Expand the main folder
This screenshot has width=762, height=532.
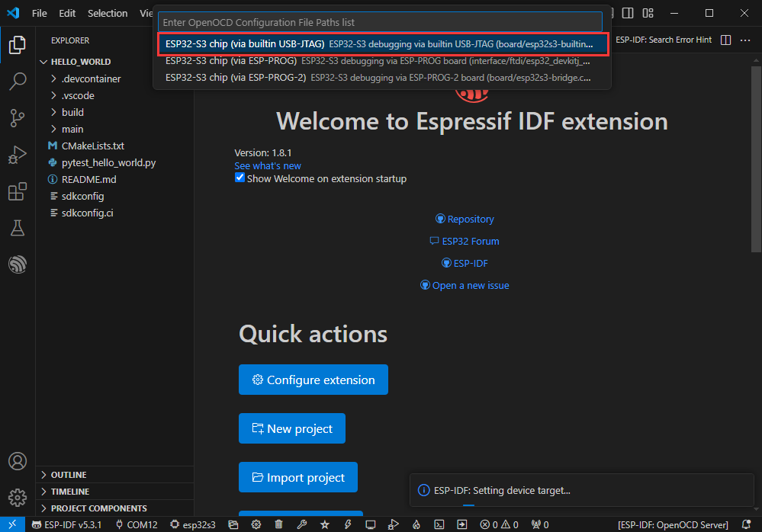pos(72,129)
